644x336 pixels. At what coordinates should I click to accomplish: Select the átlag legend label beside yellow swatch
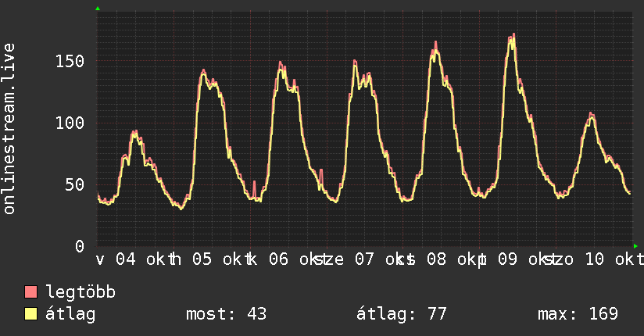tap(70, 314)
